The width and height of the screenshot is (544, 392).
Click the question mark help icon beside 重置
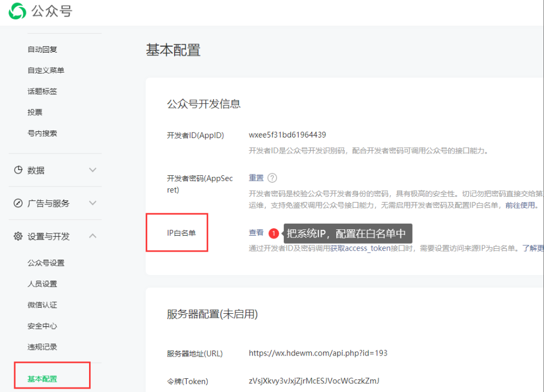272,178
